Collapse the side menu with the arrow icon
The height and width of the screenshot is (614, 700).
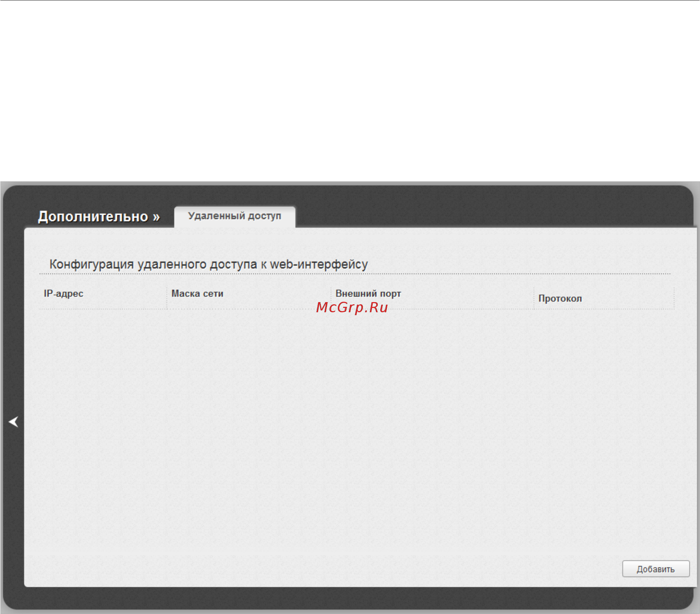[13, 422]
